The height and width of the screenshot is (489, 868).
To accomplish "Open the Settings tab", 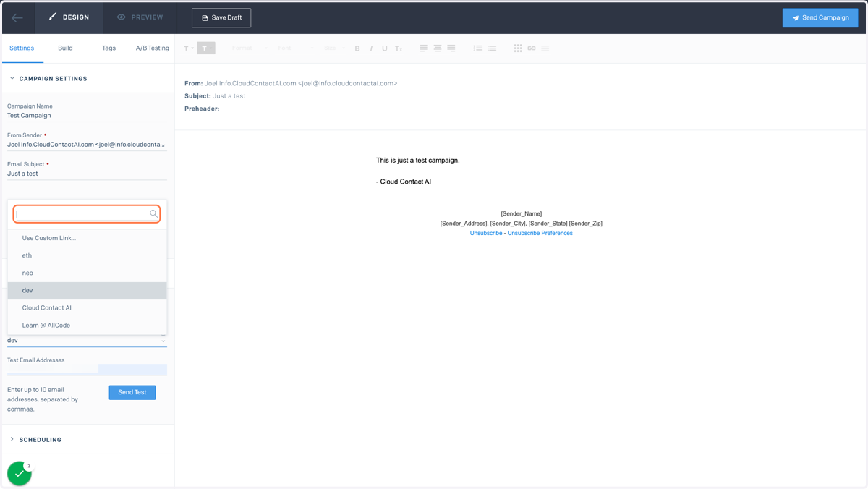I will pyautogui.click(x=22, y=48).
